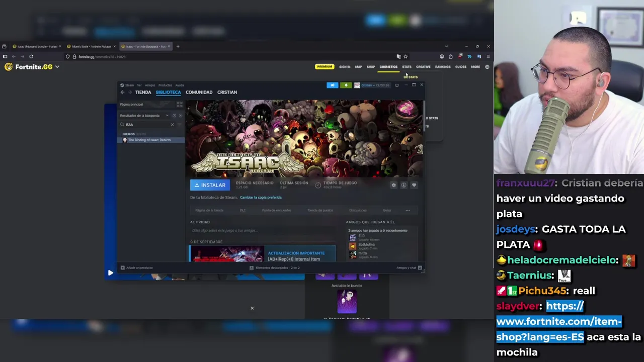Open the Ayuda menu in Steam

180,85
